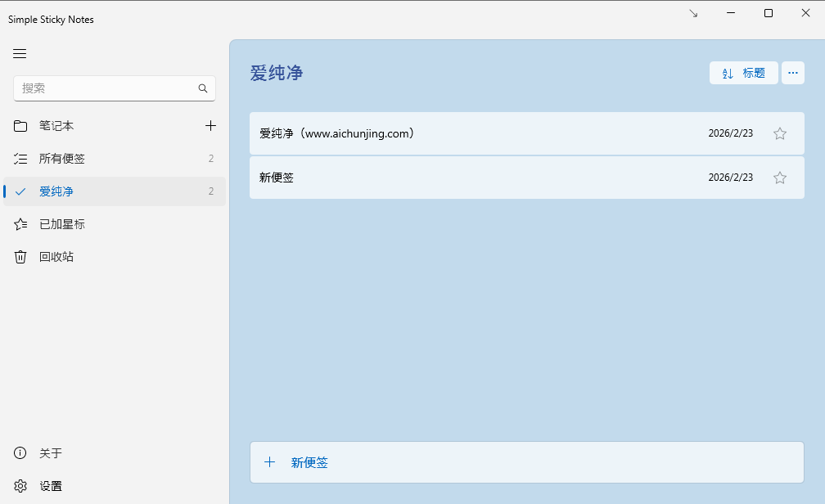Star the 爱纯净 (www.aichunjing.com) note
The height and width of the screenshot is (504, 825).
(779, 133)
